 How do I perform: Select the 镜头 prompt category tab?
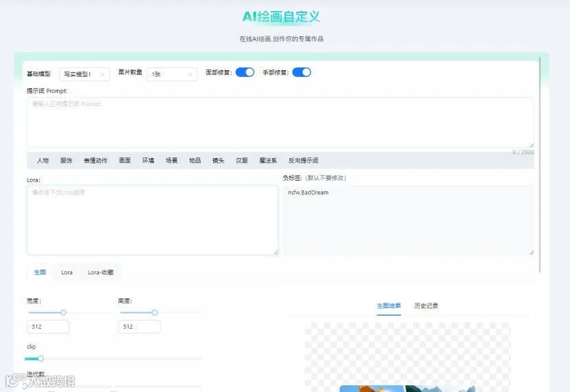point(218,160)
